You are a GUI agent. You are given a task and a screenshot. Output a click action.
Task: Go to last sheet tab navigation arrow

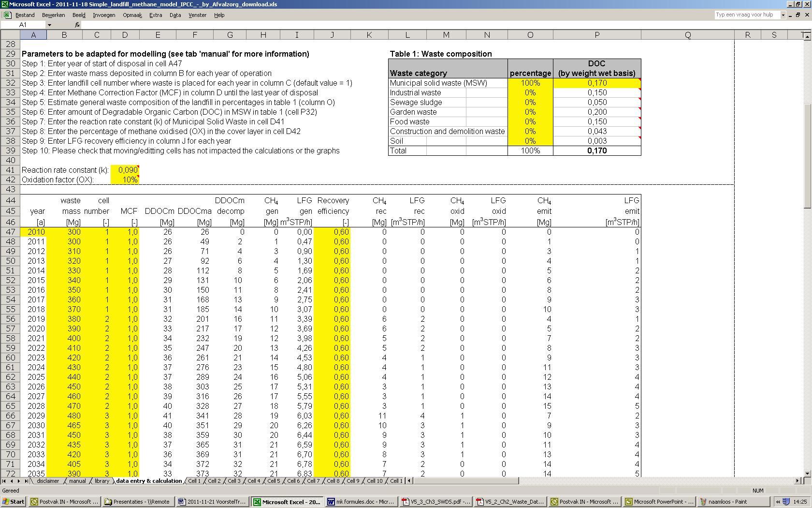click(x=26, y=481)
